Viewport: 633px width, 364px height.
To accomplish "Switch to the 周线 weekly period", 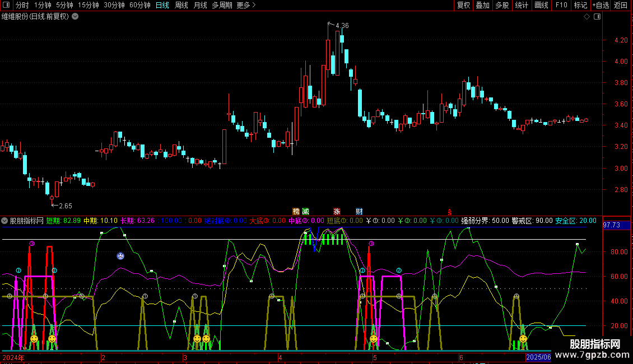I will coord(181,5).
